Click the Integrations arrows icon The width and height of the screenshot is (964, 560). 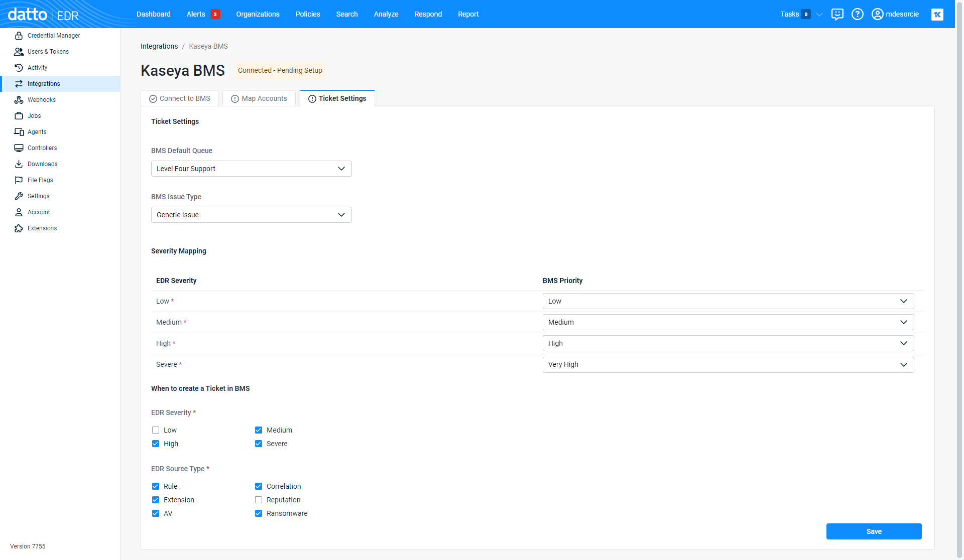click(x=19, y=84)
